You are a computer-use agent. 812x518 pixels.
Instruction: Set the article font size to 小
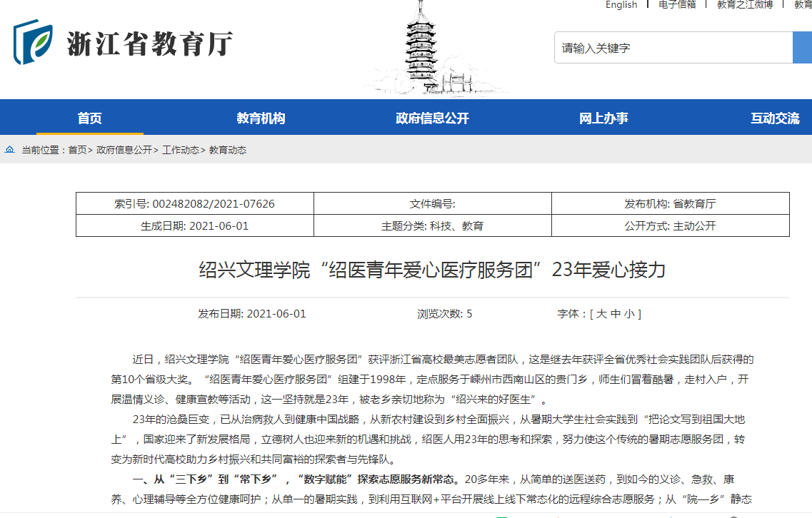coord(629,314)
